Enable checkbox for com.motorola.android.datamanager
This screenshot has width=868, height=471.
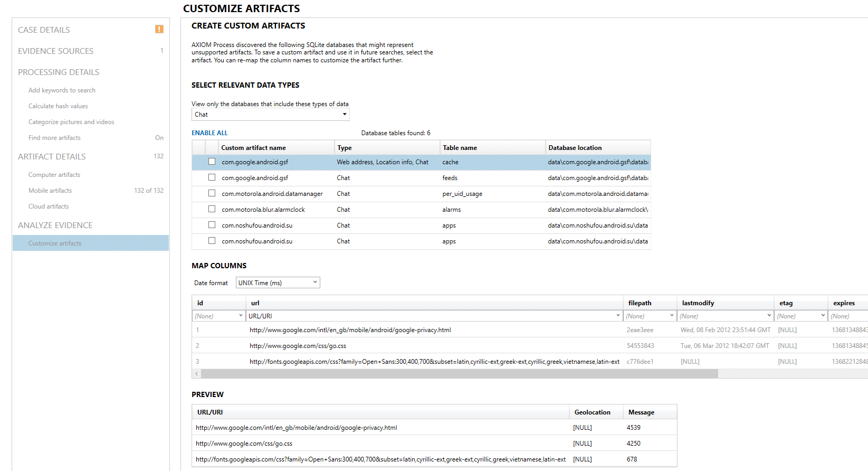tap(212, 193)
